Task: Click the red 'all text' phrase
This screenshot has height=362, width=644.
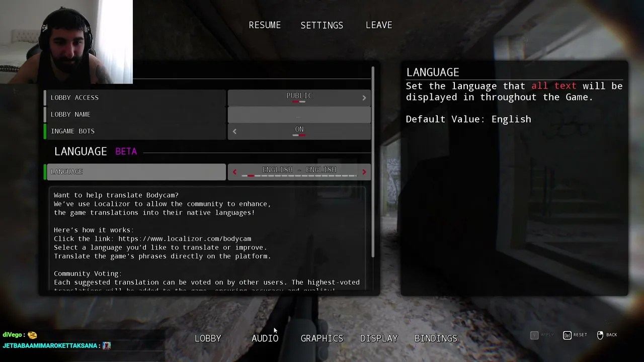Action: coord(554,86)
